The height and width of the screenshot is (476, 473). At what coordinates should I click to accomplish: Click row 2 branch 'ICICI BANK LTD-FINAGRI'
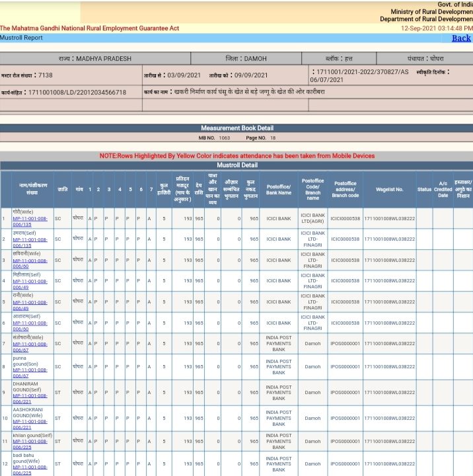point(312,239)
